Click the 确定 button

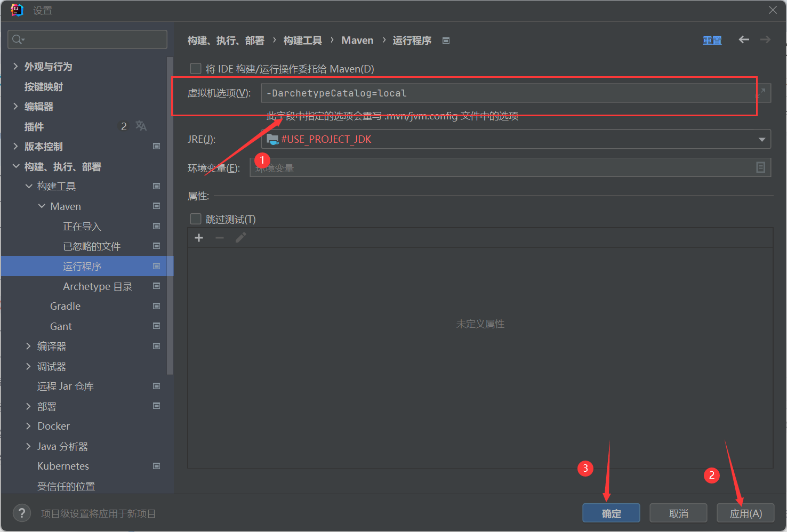click(611, 513)
